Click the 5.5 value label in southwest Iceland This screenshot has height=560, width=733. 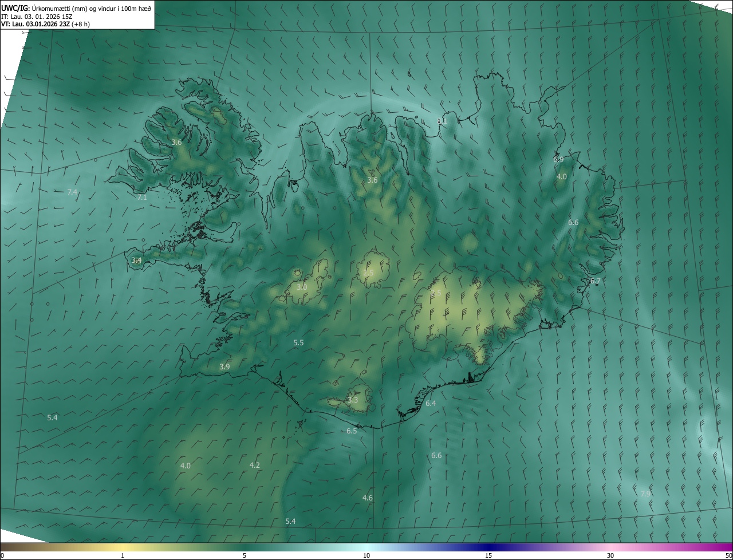pos(298,343)
